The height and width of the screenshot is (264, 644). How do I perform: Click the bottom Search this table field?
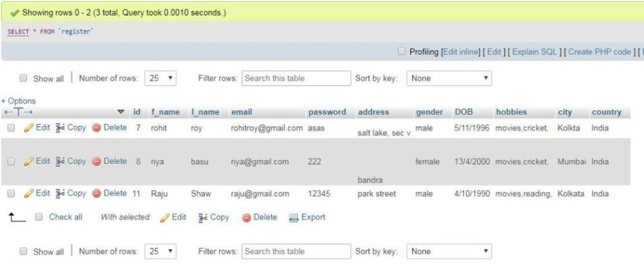(296, 251)
